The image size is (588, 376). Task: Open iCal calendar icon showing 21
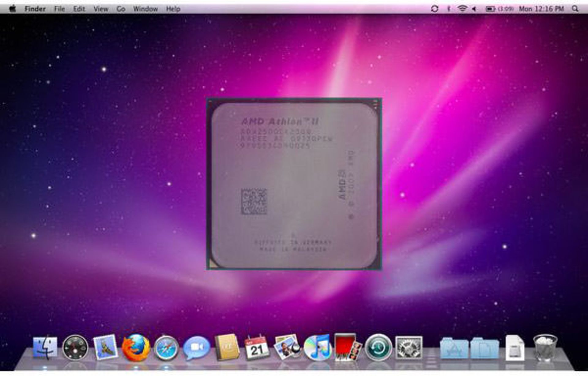257,347
